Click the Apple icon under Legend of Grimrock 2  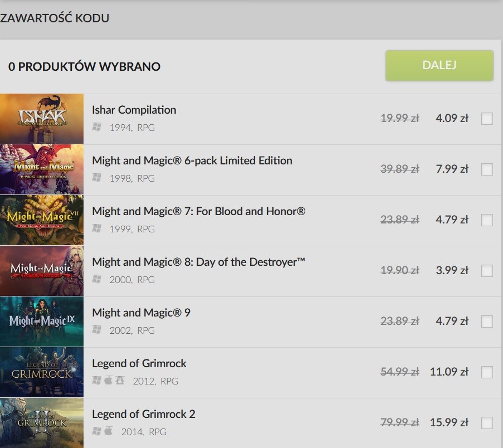(108, 431)
